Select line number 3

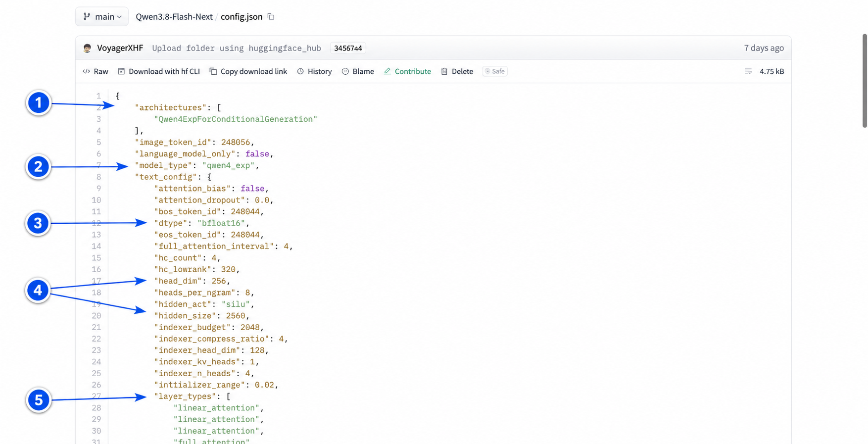98,119
